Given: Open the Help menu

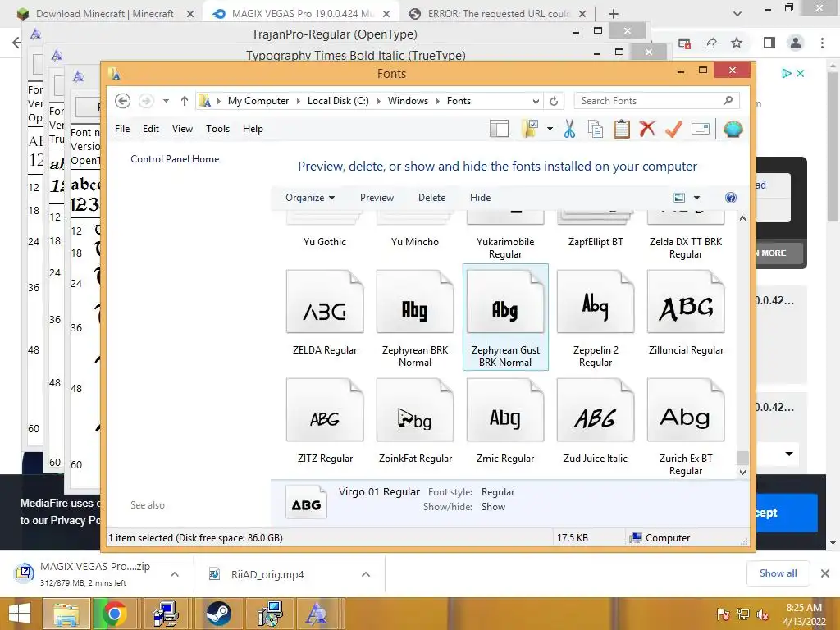Looking at the screenshot, I should 253,129.
